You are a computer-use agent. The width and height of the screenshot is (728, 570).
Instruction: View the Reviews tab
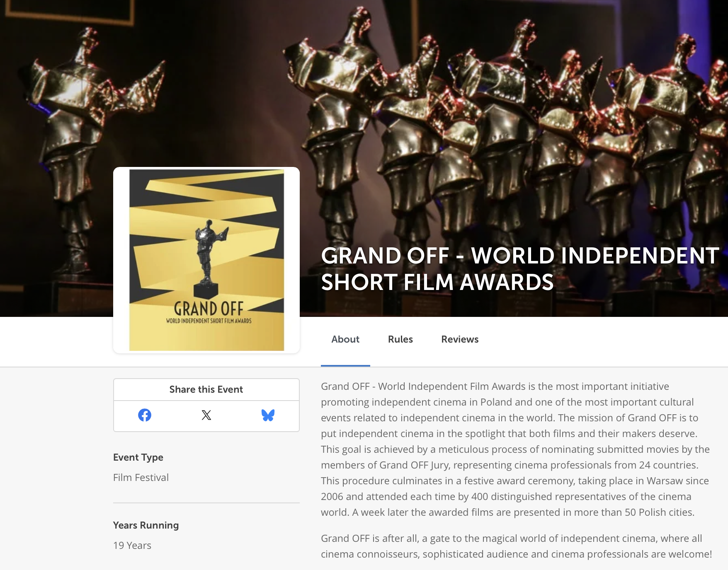pyautogui.click(x=460, y=339)
